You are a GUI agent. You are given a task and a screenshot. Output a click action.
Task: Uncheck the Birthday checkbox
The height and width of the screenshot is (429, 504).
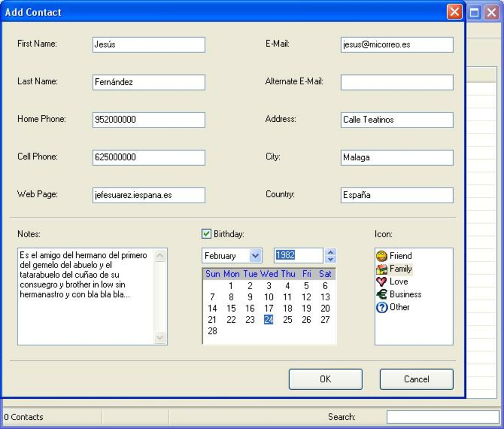tap(206, 234)
